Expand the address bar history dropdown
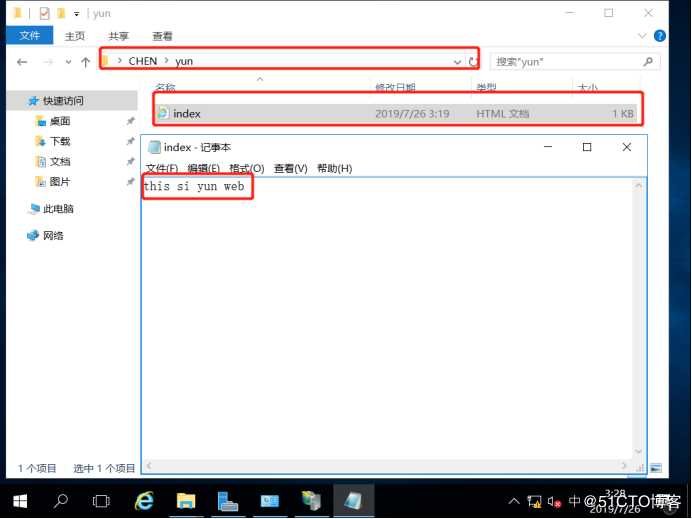Screen dimensions: 692x519 pos(458,62)
